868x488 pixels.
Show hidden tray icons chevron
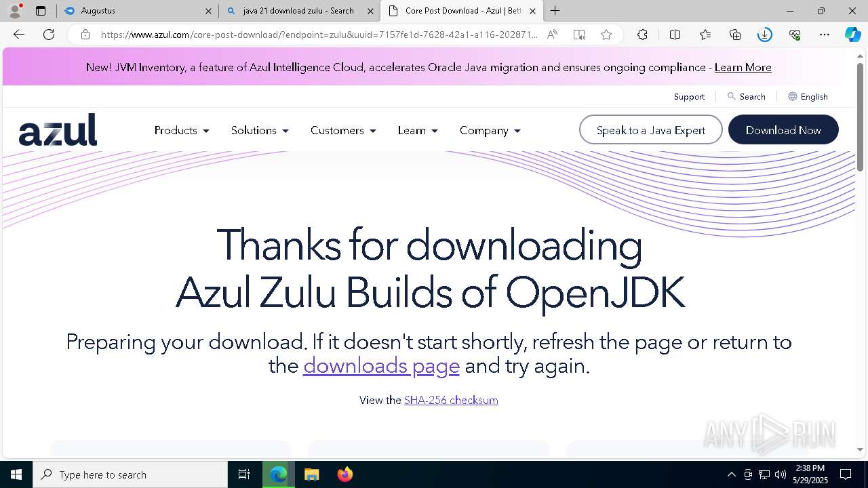(731, 474)
